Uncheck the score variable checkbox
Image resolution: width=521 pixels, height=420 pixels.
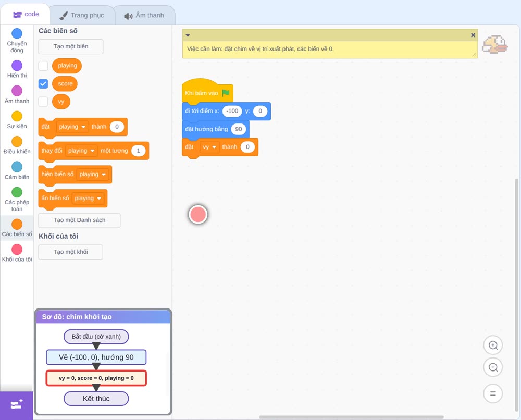43,84
